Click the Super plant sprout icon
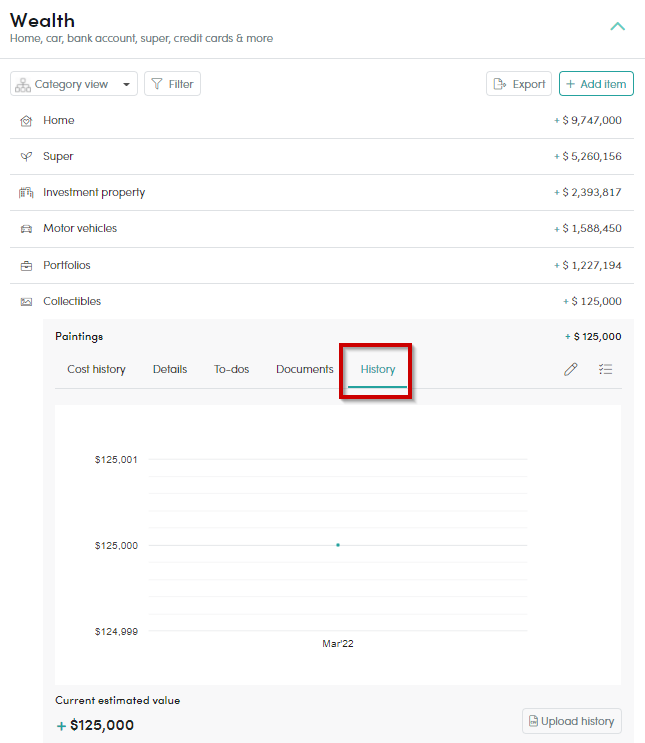The height and width of the screenshot is (743, 645). [x=26, y=156]
